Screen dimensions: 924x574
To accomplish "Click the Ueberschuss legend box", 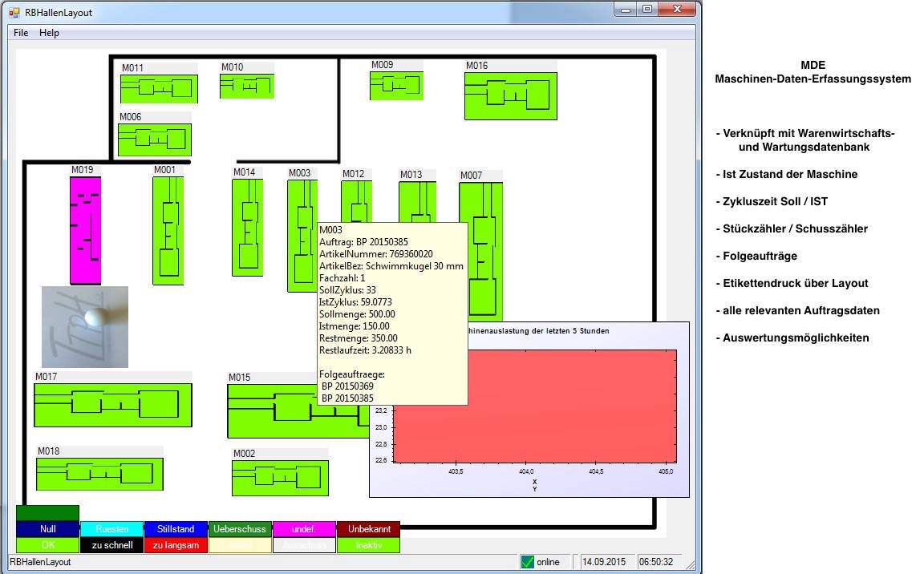I will click(x=240, y=528).
